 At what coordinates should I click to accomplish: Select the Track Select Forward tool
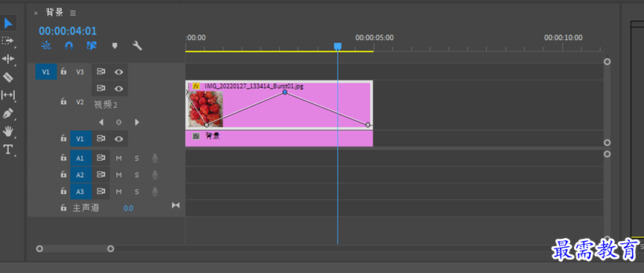(x=7, y=41)
